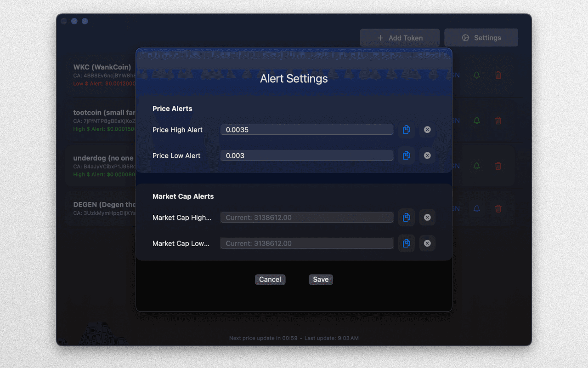Toggle the alert bell for tootcoin

(x=476, y=120)
